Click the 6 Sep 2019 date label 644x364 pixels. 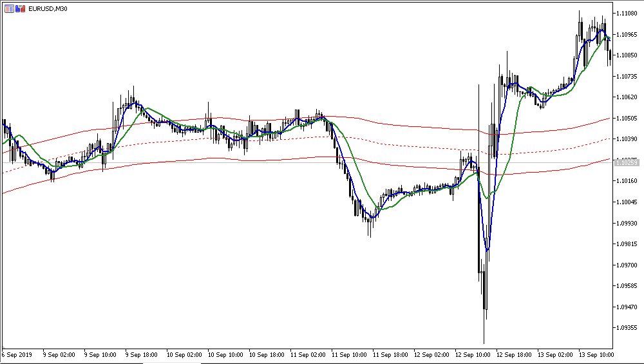click(17, 354)
